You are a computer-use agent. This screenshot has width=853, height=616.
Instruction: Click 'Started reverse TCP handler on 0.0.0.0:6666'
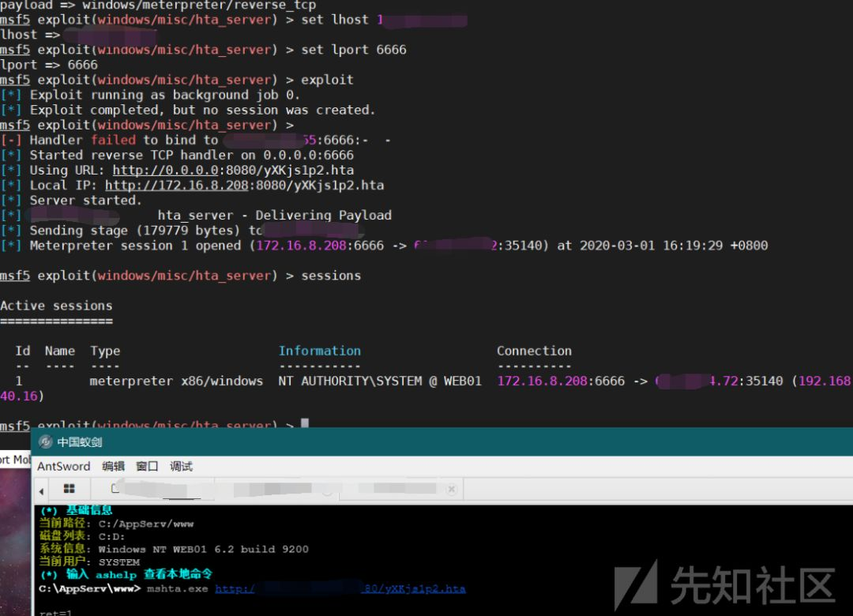point(191,155)
